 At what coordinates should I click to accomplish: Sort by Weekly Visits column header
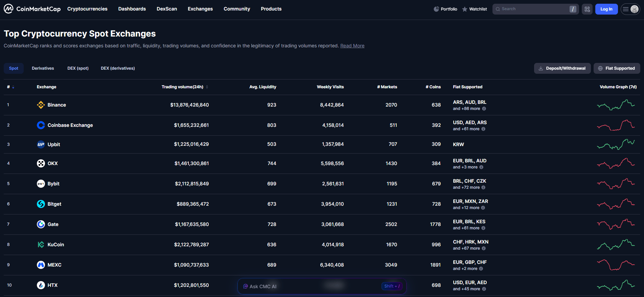tap(330, 87)
